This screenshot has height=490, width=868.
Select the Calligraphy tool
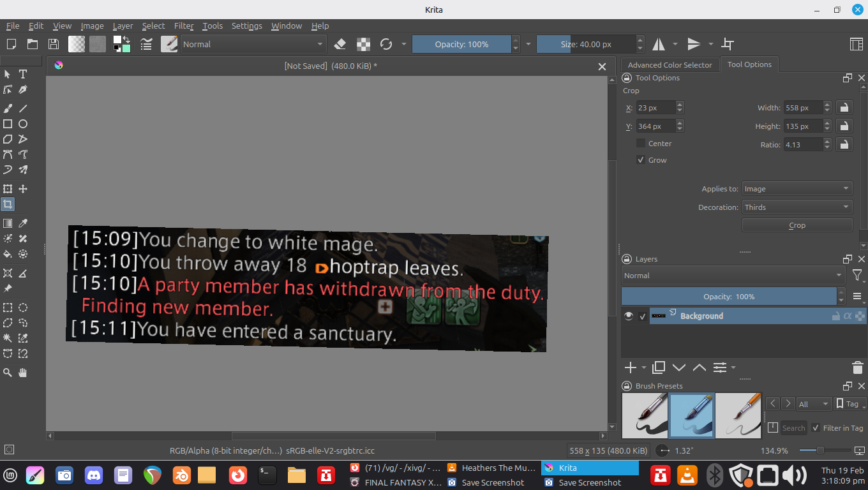point(23,90)
